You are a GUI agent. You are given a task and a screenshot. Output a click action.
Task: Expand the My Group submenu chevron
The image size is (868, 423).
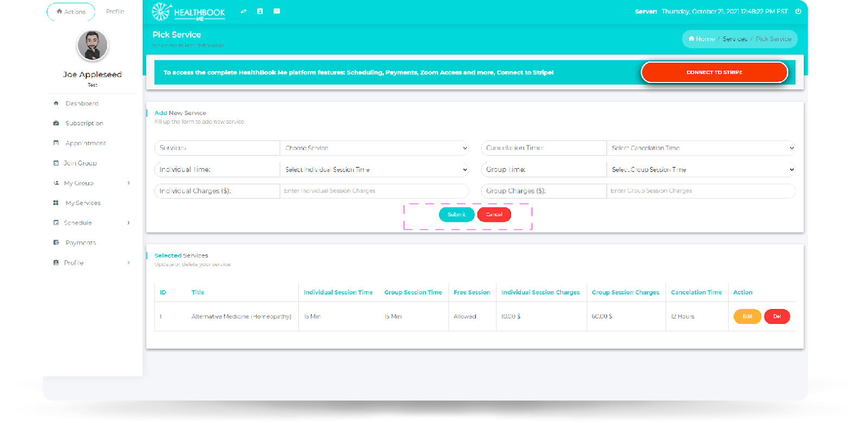[129, 183]
